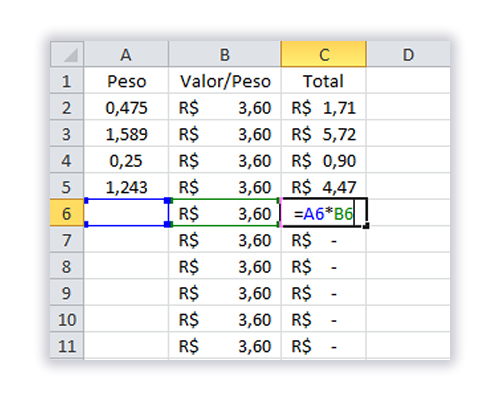Click the fill handle of cell C6
500x400 pixels.
(x=366, y=226)
